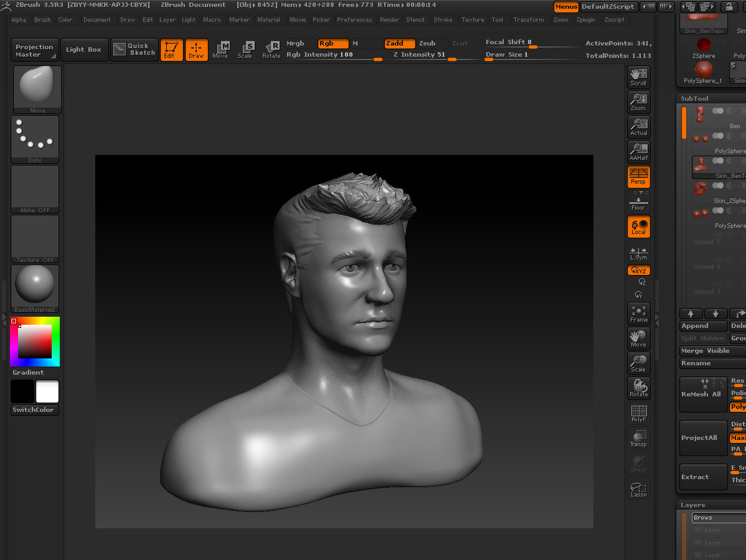The image size is (746, 560).
Task: Click Merge Visible
Action: [713, 351]
